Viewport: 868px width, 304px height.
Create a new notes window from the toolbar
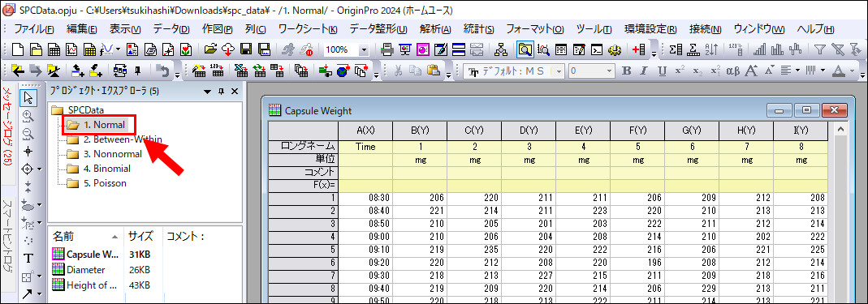click(150, 49)
